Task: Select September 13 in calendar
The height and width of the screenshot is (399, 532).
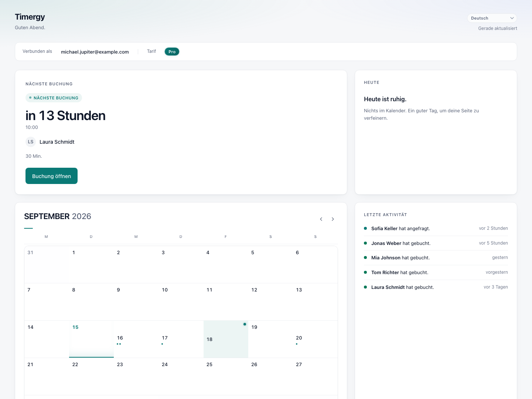Action: coord(315,302)
